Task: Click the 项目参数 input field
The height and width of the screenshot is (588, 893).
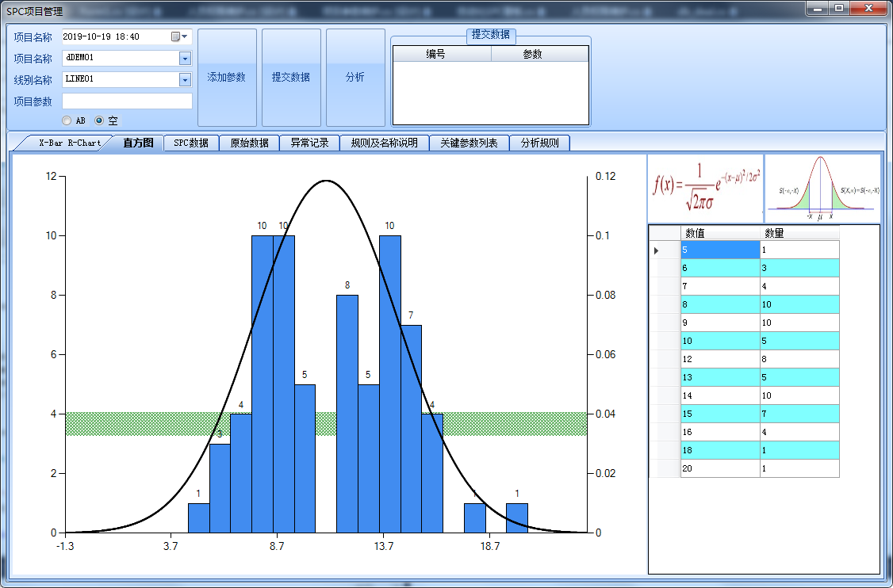Action: click(127, 101)
